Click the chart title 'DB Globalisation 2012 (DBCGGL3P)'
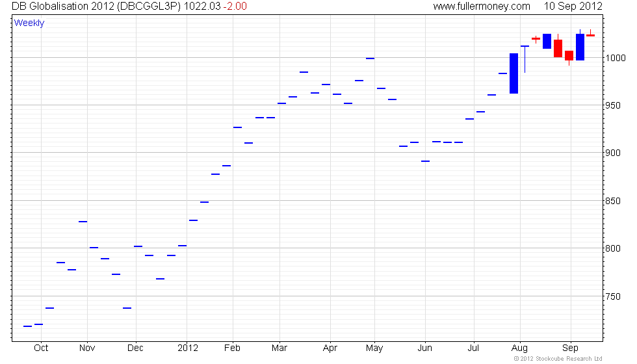The height and width of the screenshot is (364, 637). (96, 6)
